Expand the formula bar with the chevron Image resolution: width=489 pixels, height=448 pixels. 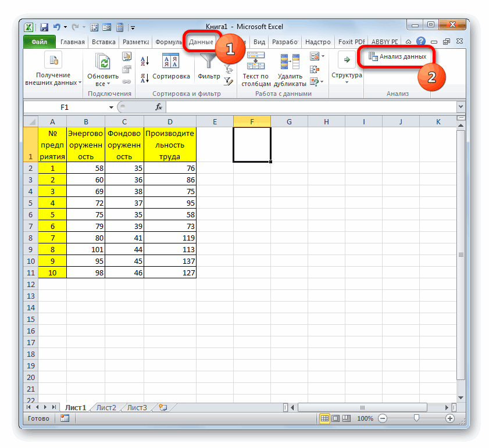pos(461,107)
